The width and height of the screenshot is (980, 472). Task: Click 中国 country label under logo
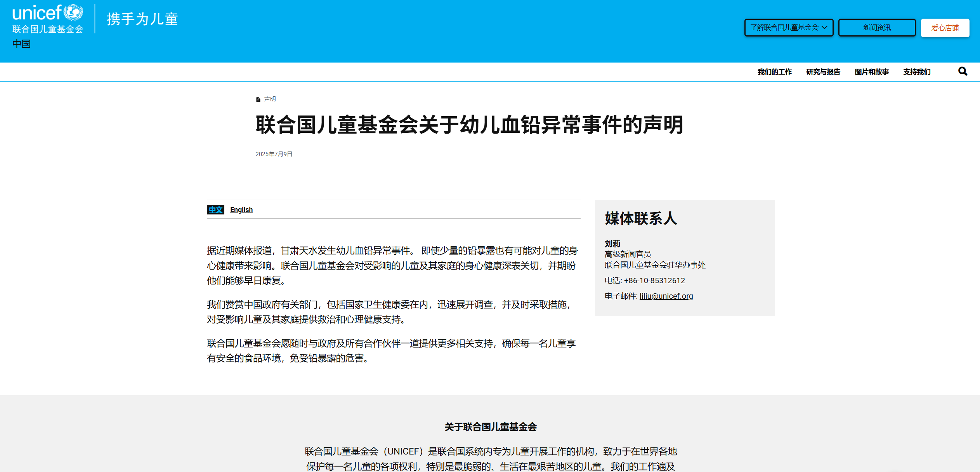coord(21,44)
